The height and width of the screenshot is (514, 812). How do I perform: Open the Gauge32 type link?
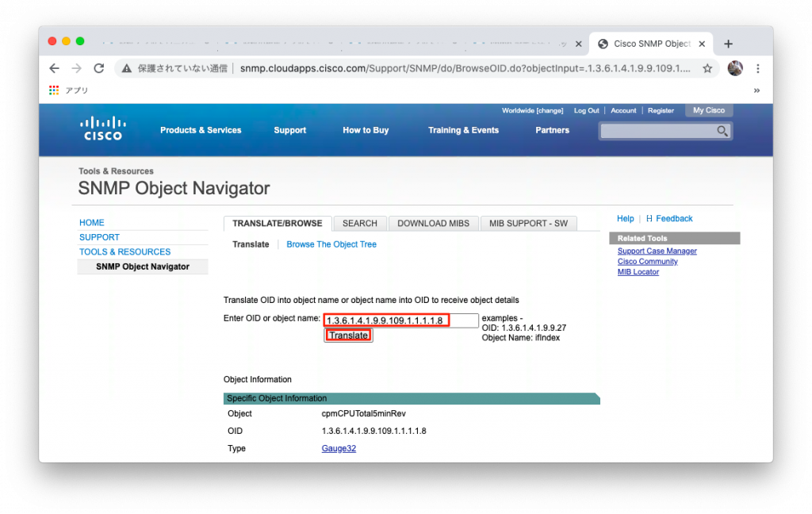point(339,448)
